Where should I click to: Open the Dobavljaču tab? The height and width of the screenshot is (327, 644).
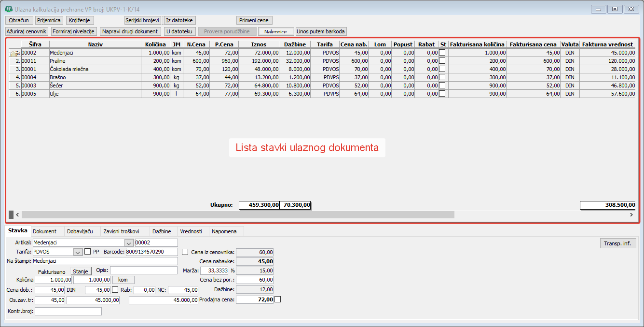tap(81, 231)
